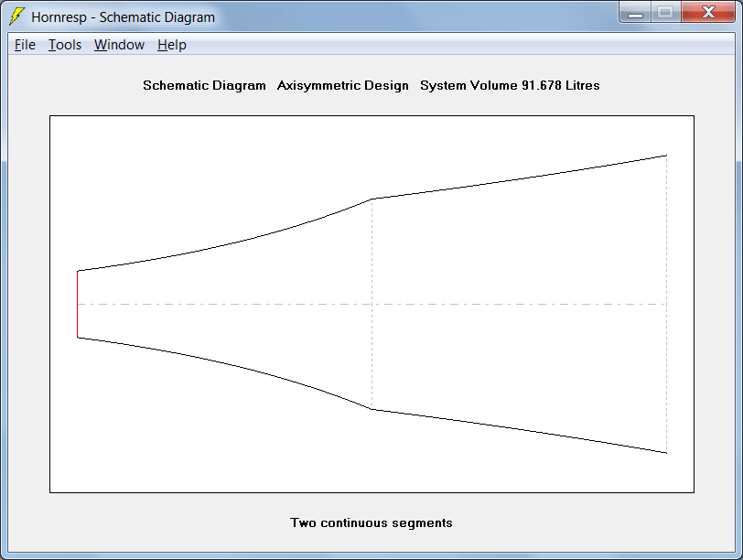Image resolution: width=743 pixels, height=560 pixels.
Task: Maximize the Schematic Diagram window
Action: pos(666,12)
